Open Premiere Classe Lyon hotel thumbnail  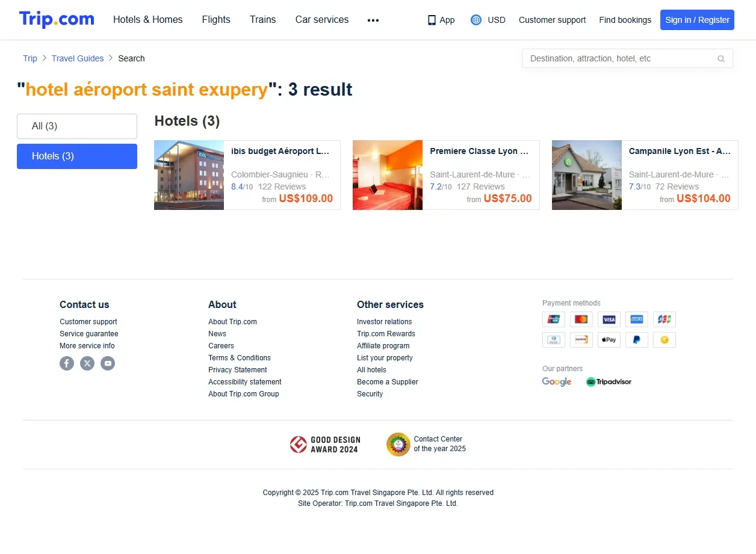(388, 175)
